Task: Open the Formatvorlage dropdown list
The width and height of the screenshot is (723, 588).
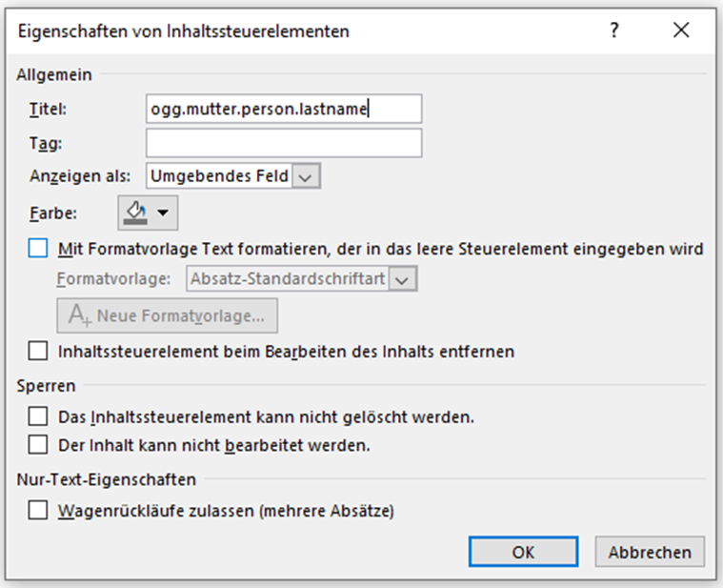Action: (x=406, y=279)
